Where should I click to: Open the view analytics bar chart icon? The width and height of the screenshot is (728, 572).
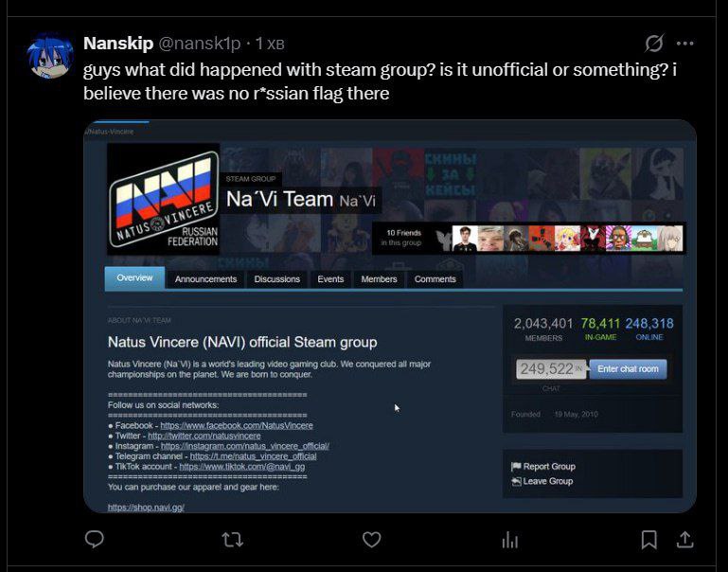click(x=509, y=540)
